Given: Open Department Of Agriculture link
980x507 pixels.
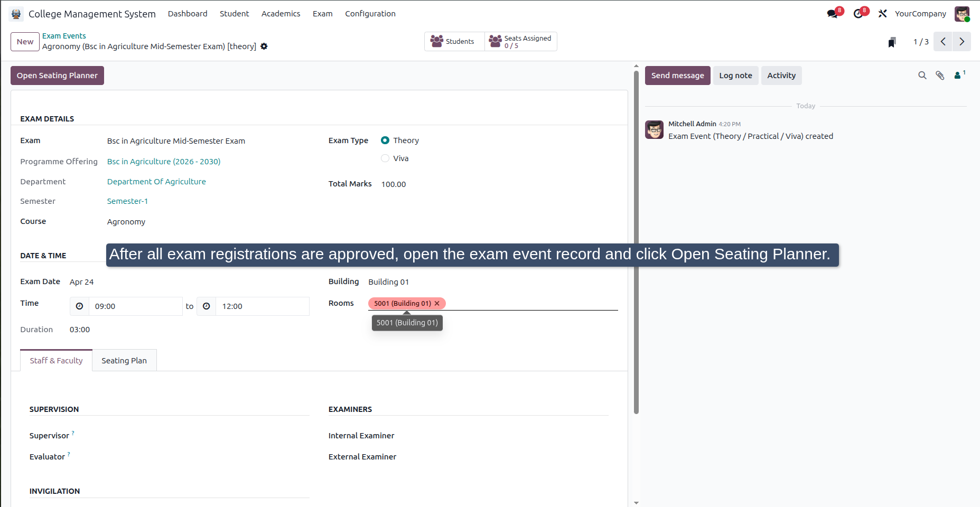Looking at the screenshot, I should click(156, 182).
